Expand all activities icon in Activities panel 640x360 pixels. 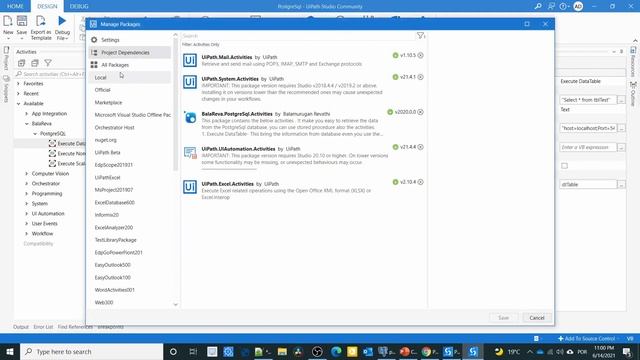point(22,63)
